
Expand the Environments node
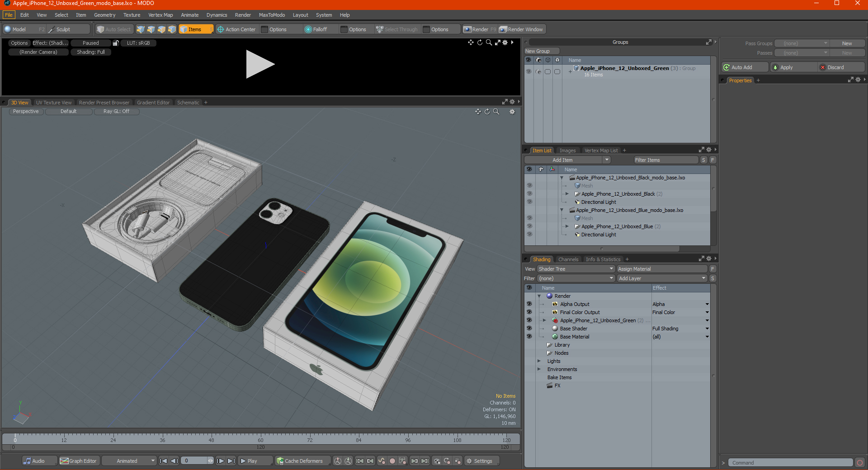pos(539,369)
